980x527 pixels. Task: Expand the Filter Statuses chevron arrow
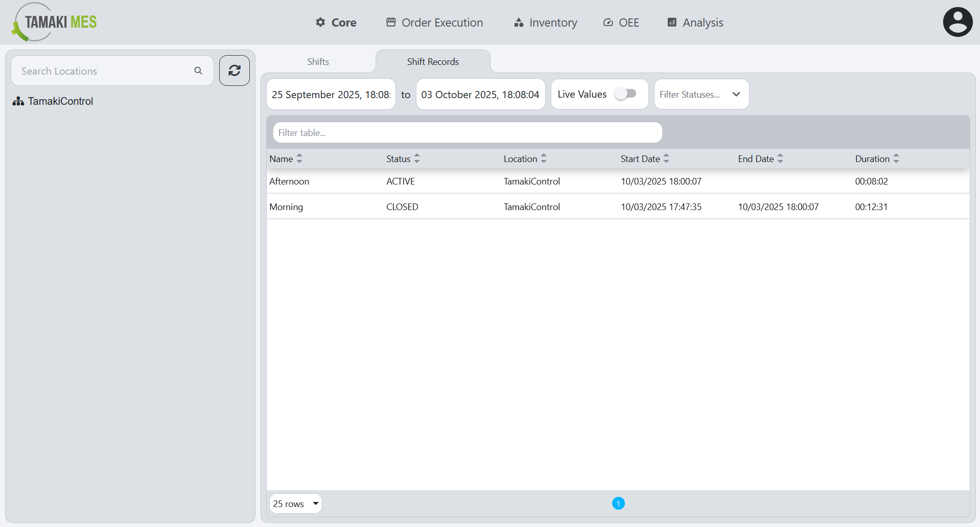click(736, 94)
